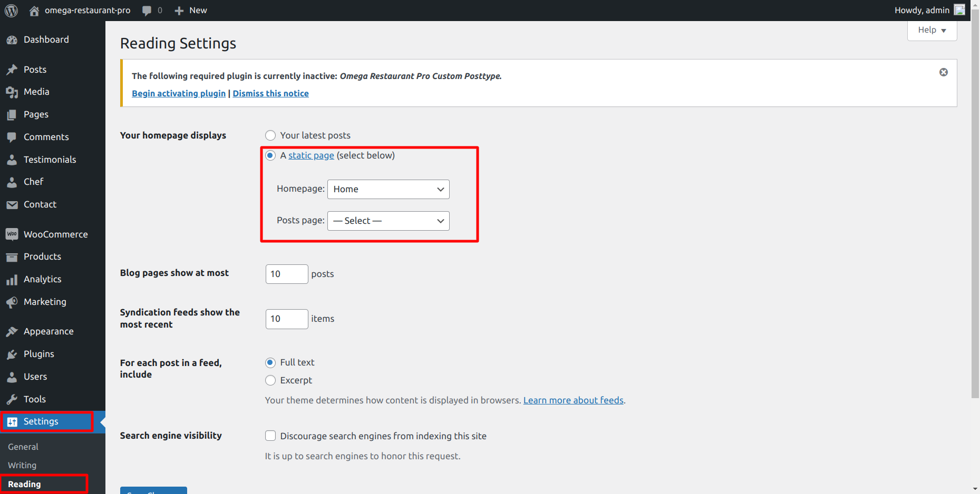Click the Pages icon in sidebar

pos(12,115)
